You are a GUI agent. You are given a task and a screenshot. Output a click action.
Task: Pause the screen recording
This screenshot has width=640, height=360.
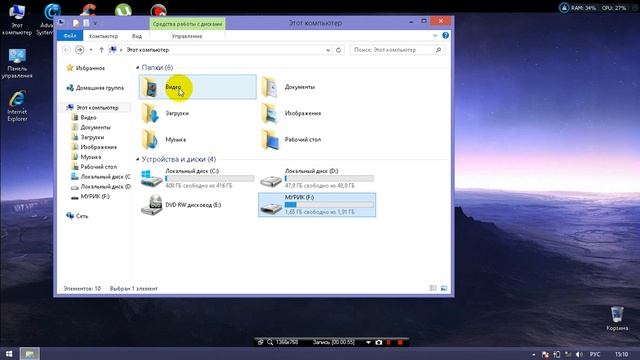coord(389,342)
